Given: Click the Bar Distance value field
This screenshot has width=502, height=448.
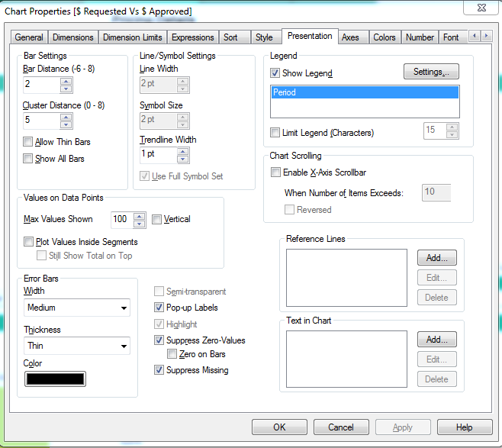Looking at the screenshot, I should [x=42, y=85].
